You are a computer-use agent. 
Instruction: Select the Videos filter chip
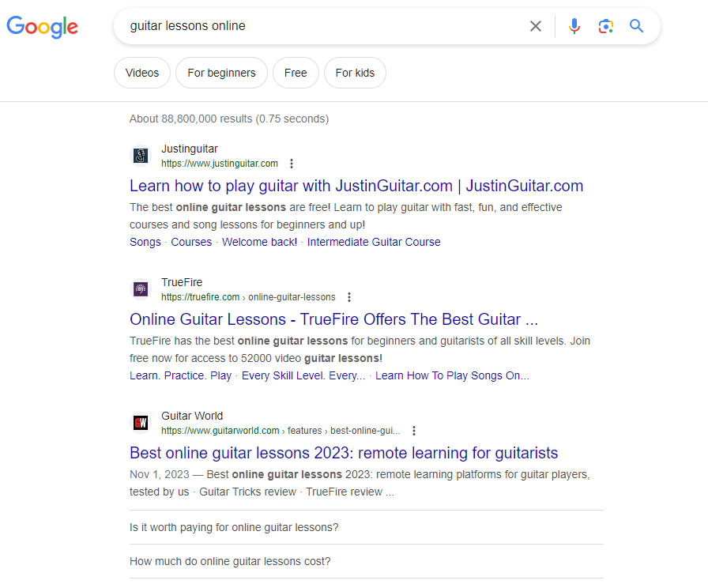[x=142, y=73]
